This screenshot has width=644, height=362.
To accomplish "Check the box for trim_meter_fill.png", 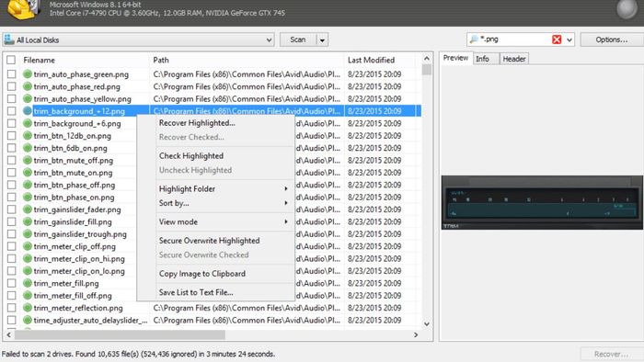I will 11,283.
